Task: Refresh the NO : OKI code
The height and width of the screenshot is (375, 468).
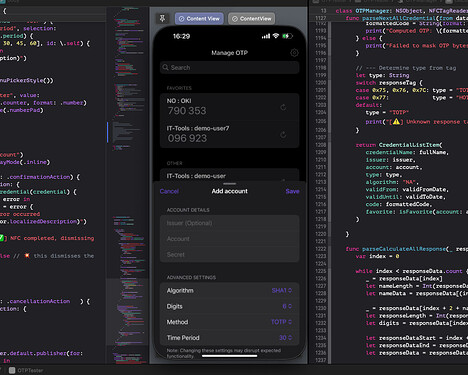Action: [283, 107]
